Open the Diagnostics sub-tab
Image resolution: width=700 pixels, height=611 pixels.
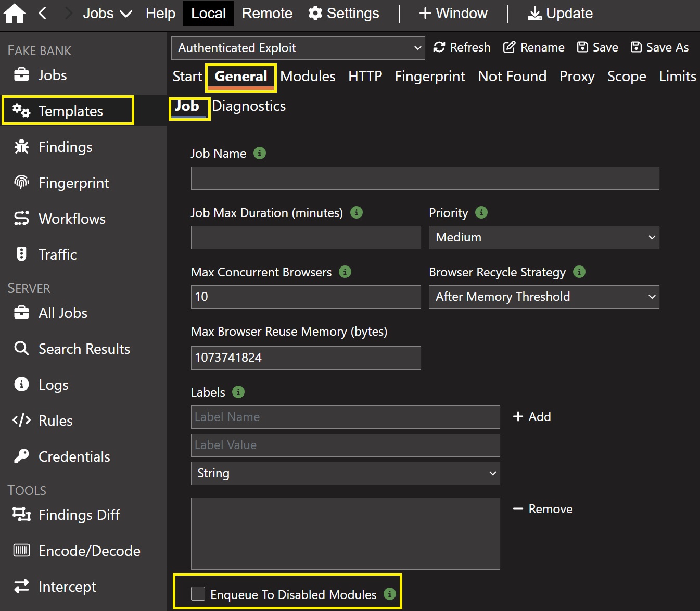pos(249,106)
